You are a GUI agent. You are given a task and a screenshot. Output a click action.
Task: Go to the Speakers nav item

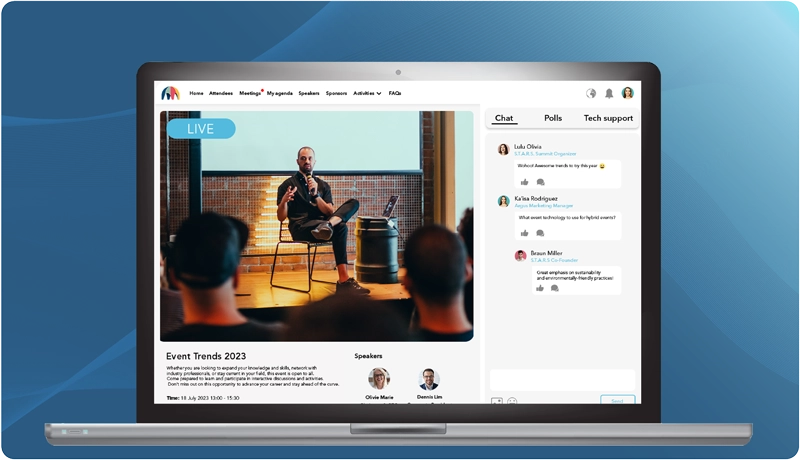click(x=309, y=93)
